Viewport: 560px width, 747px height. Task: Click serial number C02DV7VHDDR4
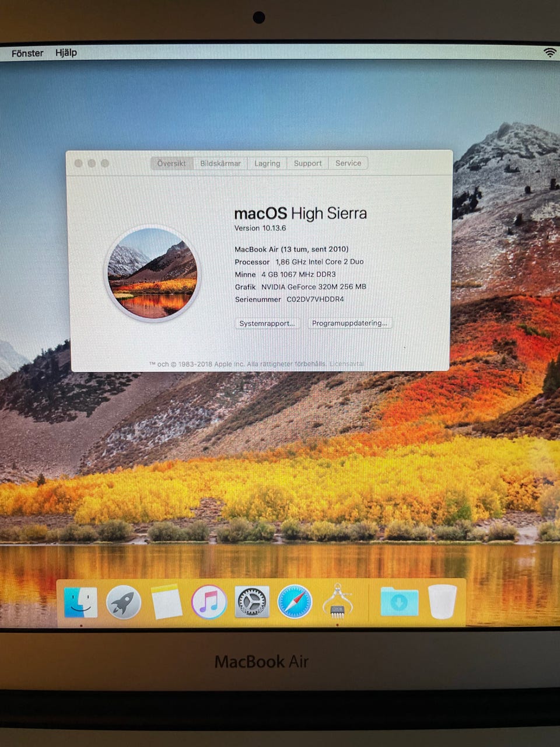point(315,299)
